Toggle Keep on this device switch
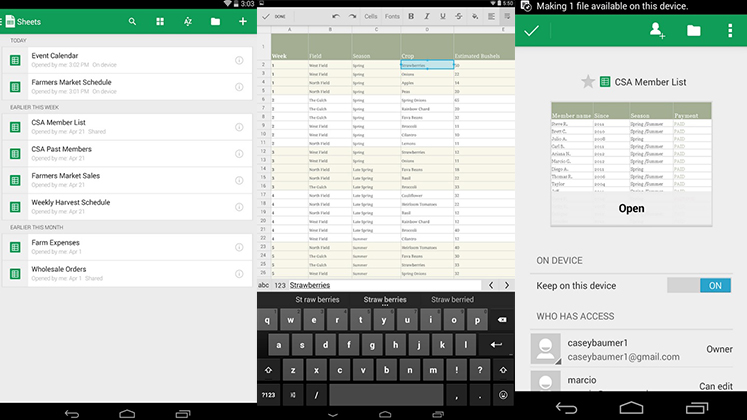The height and width of the screenshot is (420, 747). pos(699,285)
